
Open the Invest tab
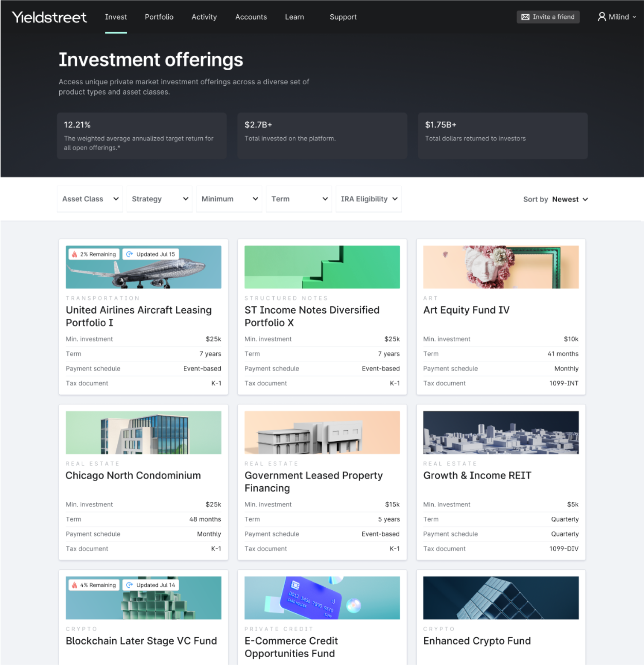116,17
